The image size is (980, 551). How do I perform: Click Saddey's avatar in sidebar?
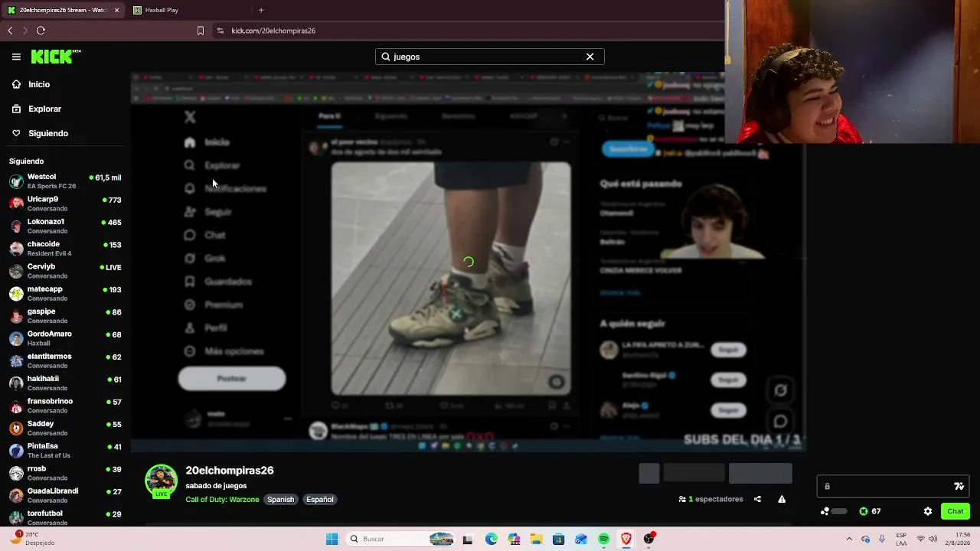[16, 428]
